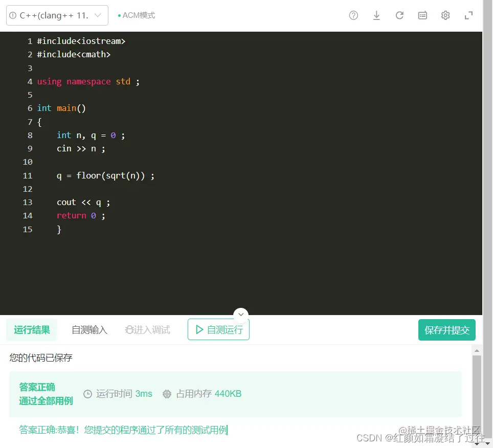Toggle fullscreen editor icon

pos(468,15)
